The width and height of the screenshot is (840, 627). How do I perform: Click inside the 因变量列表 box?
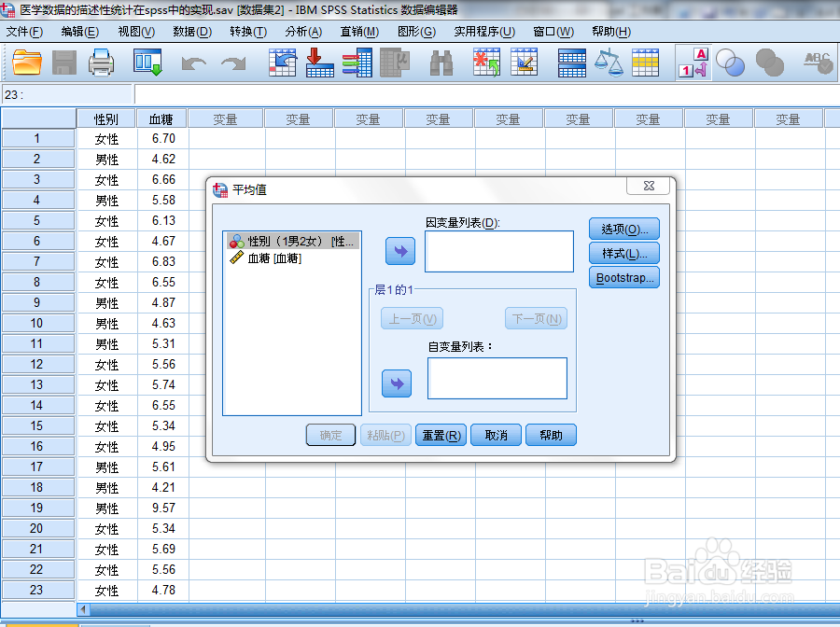499,251
